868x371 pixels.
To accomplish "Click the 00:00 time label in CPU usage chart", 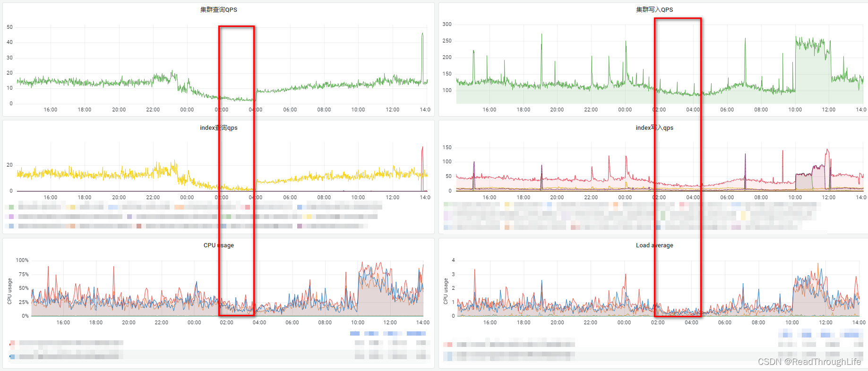I will tap(194, 322).
